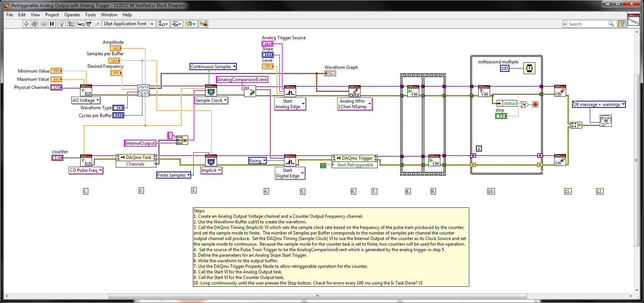Open the Window menu
The image size is (644, 303).
(109, 15)
